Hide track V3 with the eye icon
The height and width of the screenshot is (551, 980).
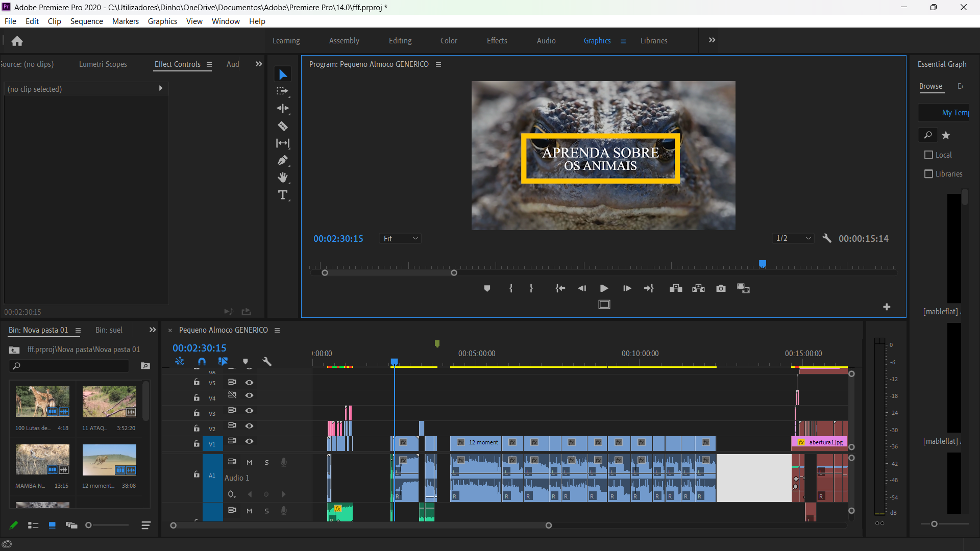click(249, 411)
